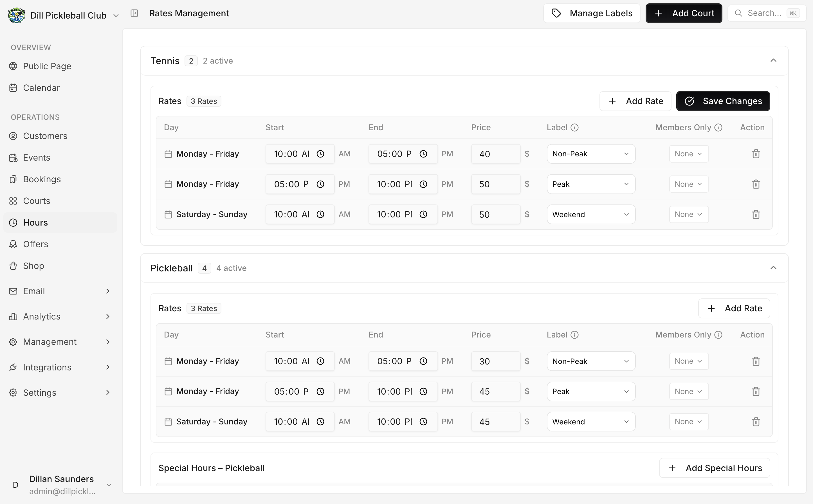The height and width of the screenshot is (504, 813).
Task: Open Members Only dropdown for Tennis Peak
Action: coord(689,184)
